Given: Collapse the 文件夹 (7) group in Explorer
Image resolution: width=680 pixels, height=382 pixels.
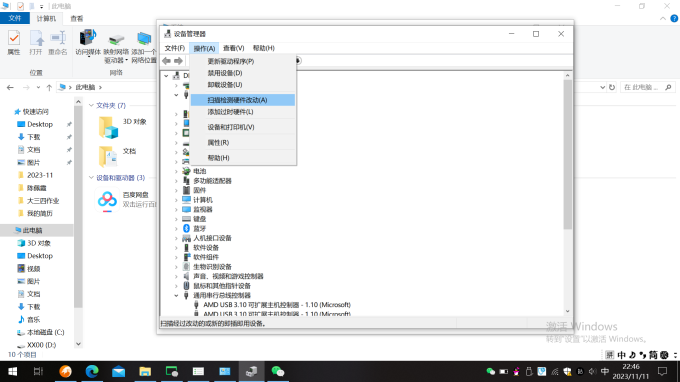Looking at the screenshot, I should tap(91, 105).
